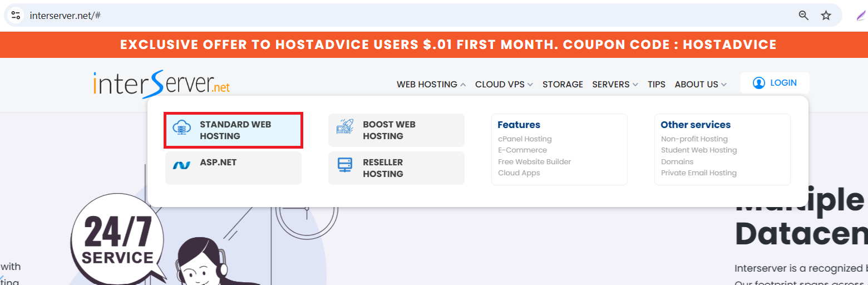The width and height of the screenshot is (868, 285).
Task: Open the Domains link
Action: click(677, 162)
